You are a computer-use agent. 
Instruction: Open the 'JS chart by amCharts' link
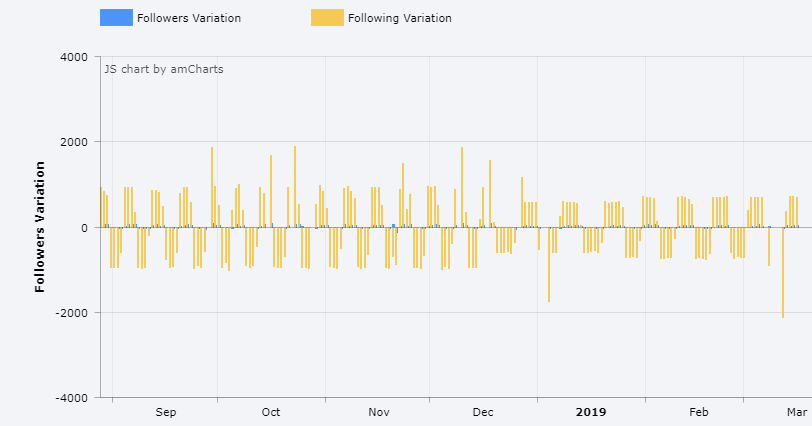click(x=164, y=69)
